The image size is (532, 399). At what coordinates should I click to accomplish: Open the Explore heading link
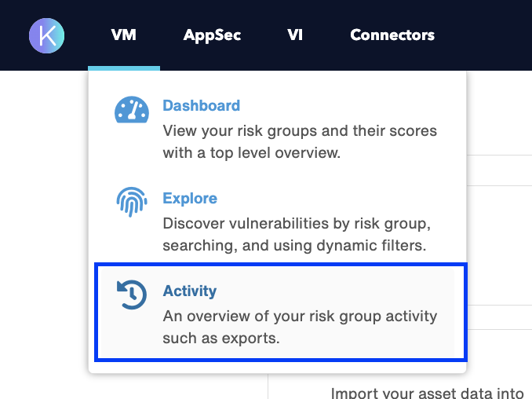tap(190, 198)
